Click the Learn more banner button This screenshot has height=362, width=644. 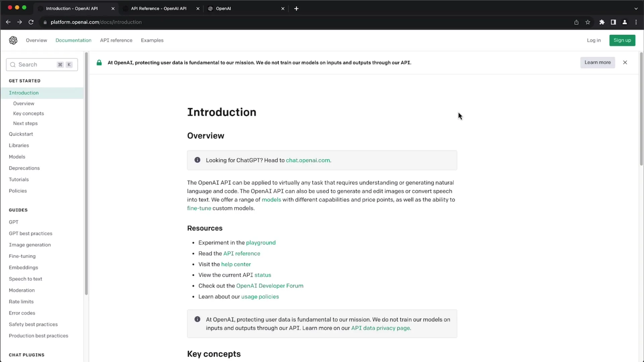click(x=597, y=62)
